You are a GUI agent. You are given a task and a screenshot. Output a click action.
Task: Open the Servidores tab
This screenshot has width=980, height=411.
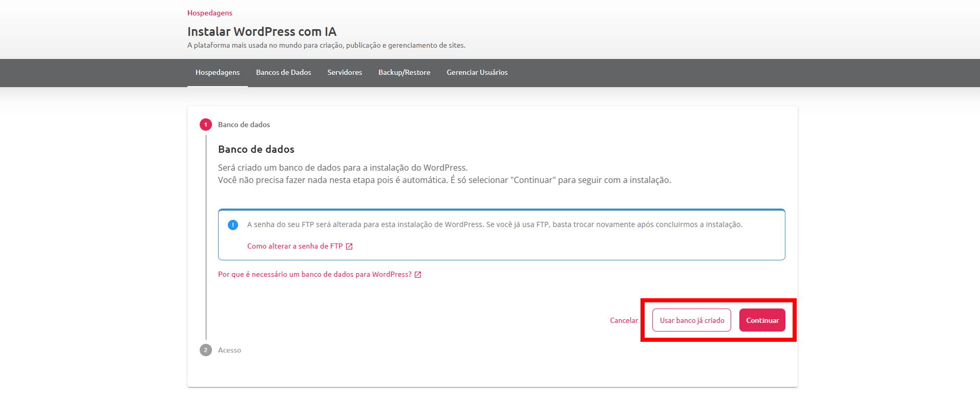click(345, 72)
